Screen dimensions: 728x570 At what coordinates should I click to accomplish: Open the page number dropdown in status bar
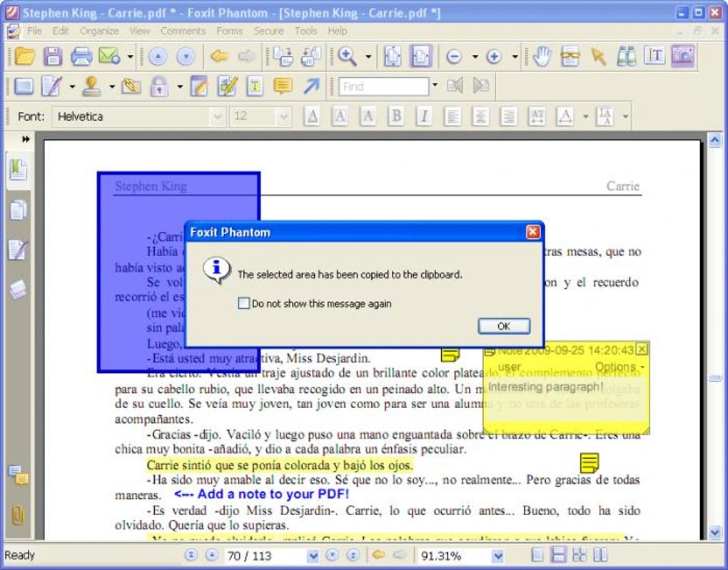coord(313,555)
